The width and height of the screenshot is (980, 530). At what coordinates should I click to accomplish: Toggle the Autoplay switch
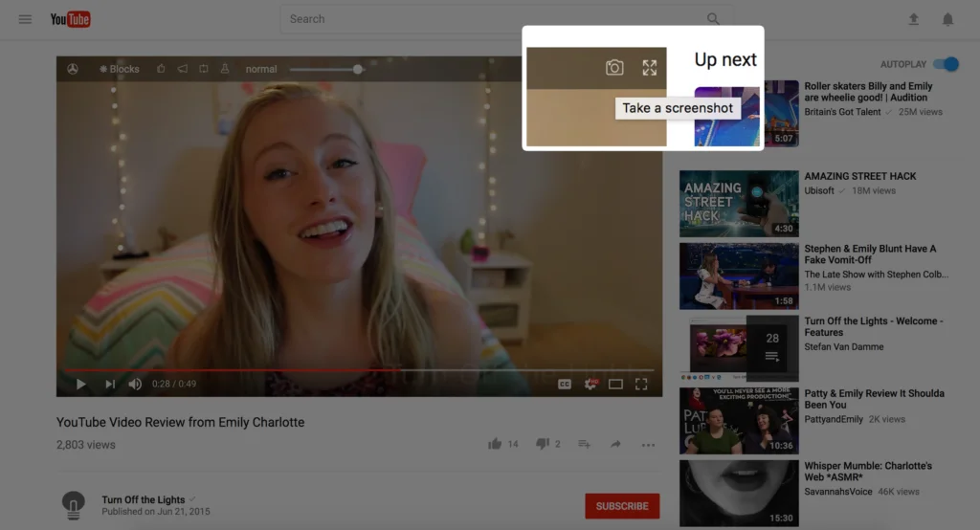946,64
